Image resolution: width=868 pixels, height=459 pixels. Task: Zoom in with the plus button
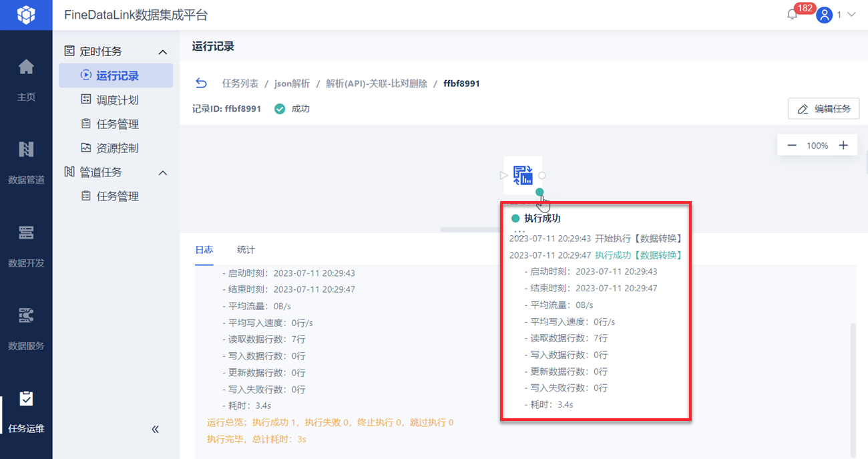tap(843, 145)
